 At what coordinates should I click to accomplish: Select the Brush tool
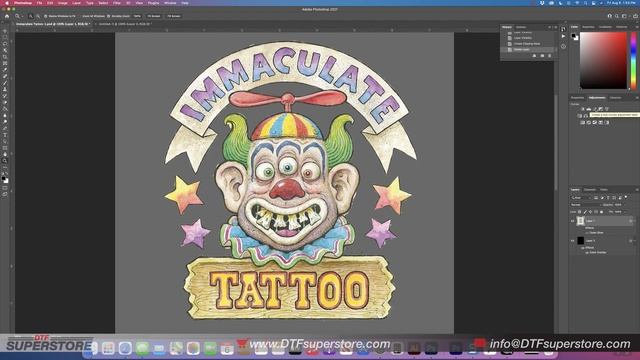(x=5, y=82)
